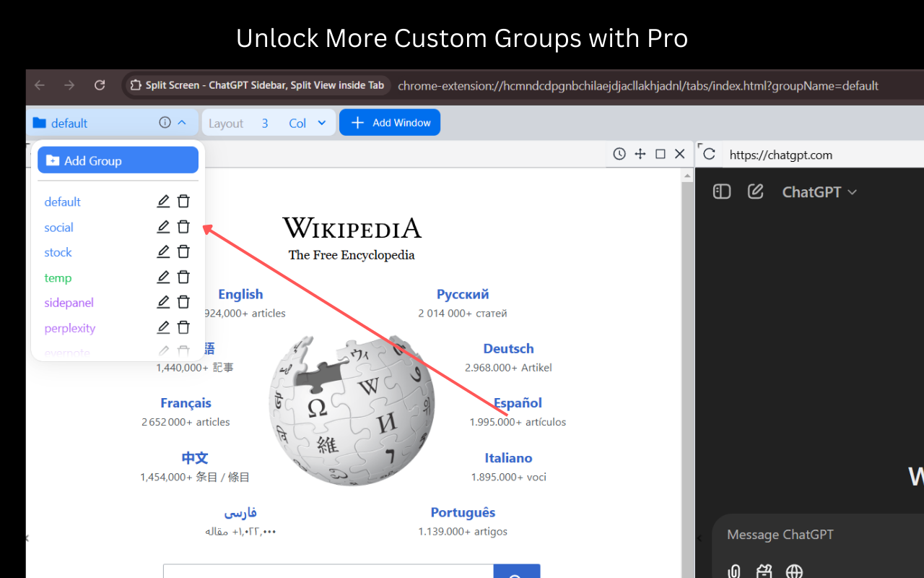Viewport: 924px width, 578px height.
Task: Rename the social group with pencil icon
Action: pos(163,227)
